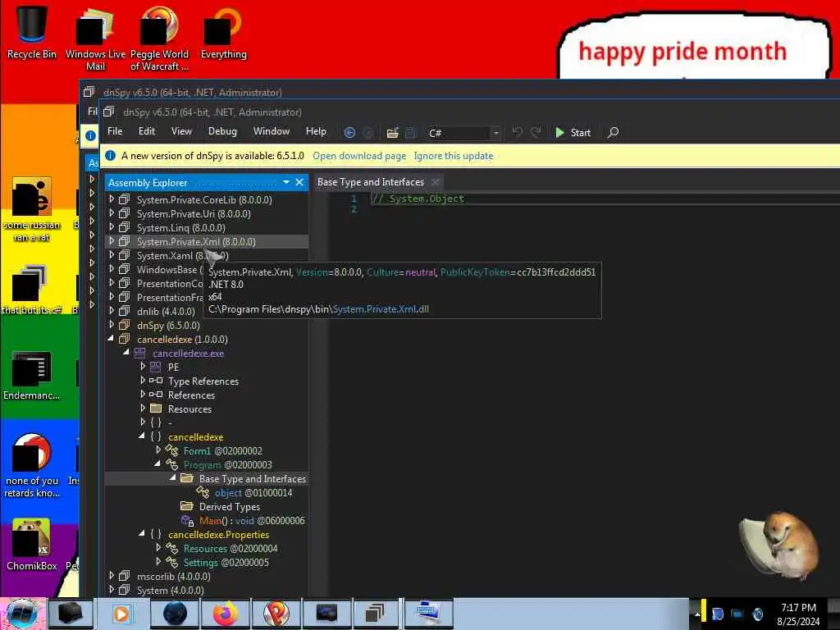The width and height of the screenshot is (840, 630).
Task: Select the dnSpy (6.5.0.0) assembly
Action: 168,325
